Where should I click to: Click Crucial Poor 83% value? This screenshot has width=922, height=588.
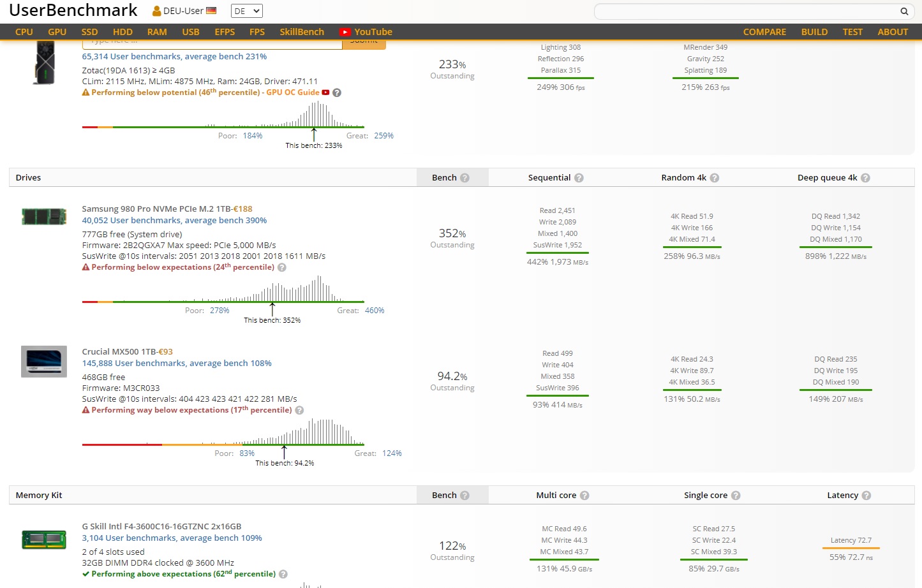247,453
